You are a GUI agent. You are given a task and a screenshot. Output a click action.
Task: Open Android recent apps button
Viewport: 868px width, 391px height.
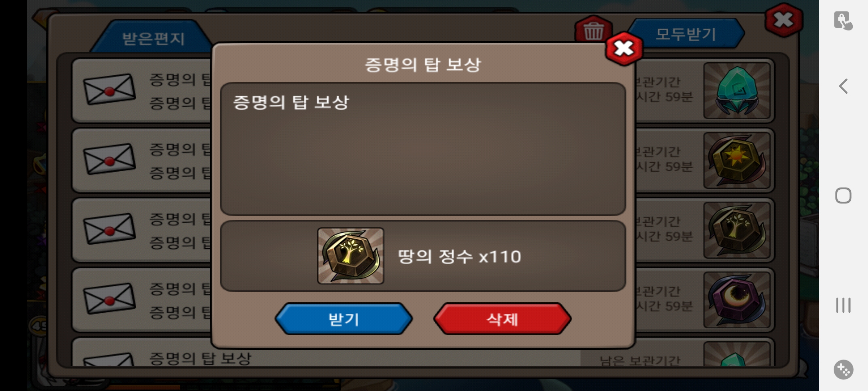843,305
